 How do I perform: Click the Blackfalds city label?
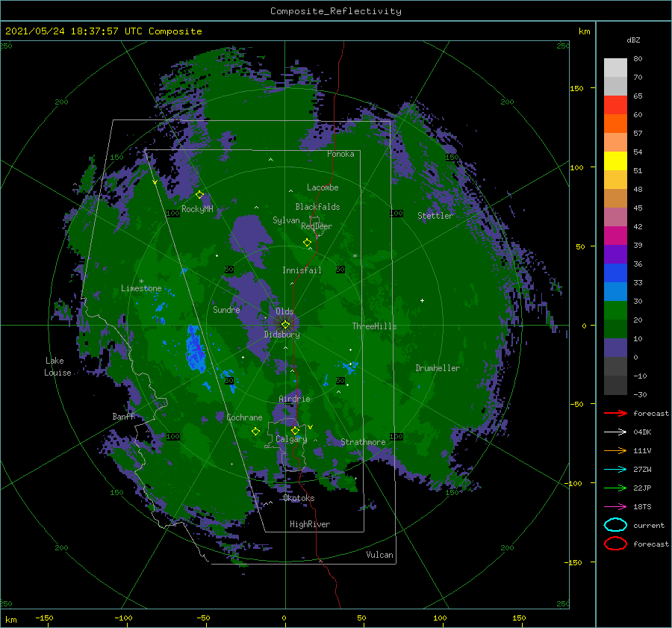point(317,207)
